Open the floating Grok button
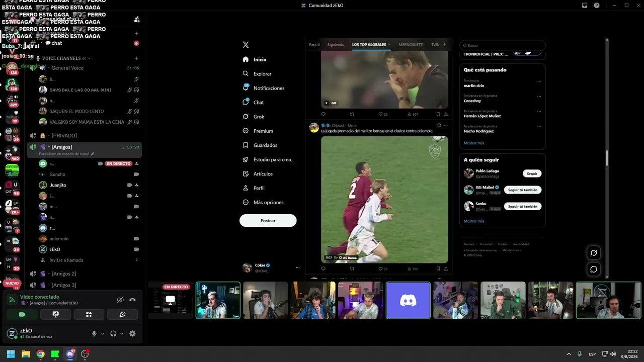Viewport: 644px width, 362px height. pyautogui.click(x=594, y=253)
